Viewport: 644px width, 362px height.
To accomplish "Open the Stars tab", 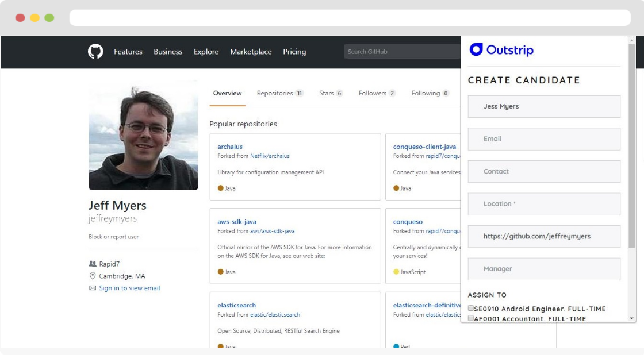I will click(331, 93).
